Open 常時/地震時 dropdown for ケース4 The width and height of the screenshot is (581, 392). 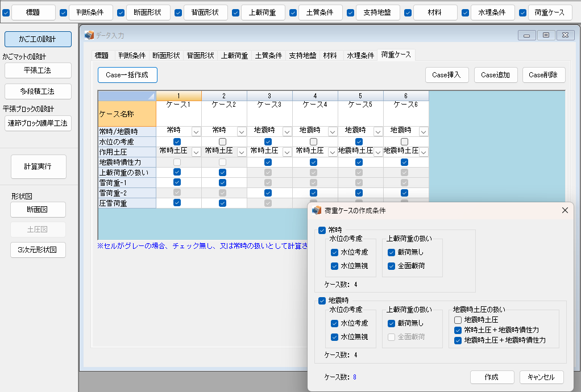coord(333,132)
